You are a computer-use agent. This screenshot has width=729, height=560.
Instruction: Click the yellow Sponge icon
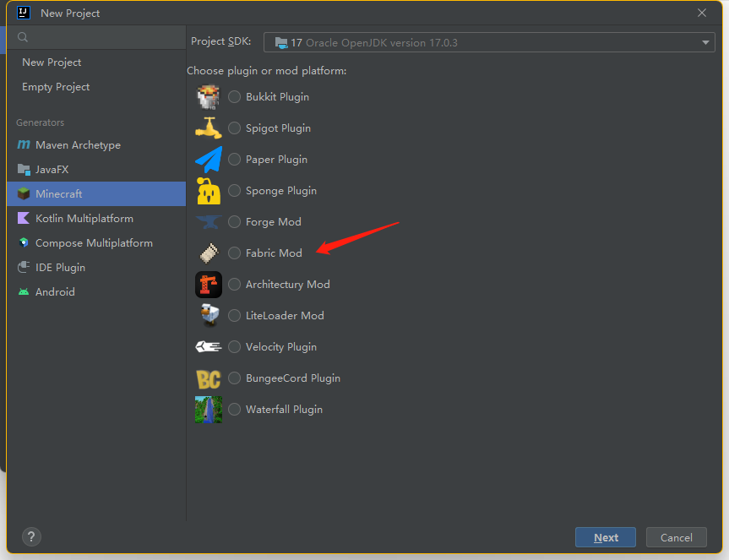click(x=209, y=191)
